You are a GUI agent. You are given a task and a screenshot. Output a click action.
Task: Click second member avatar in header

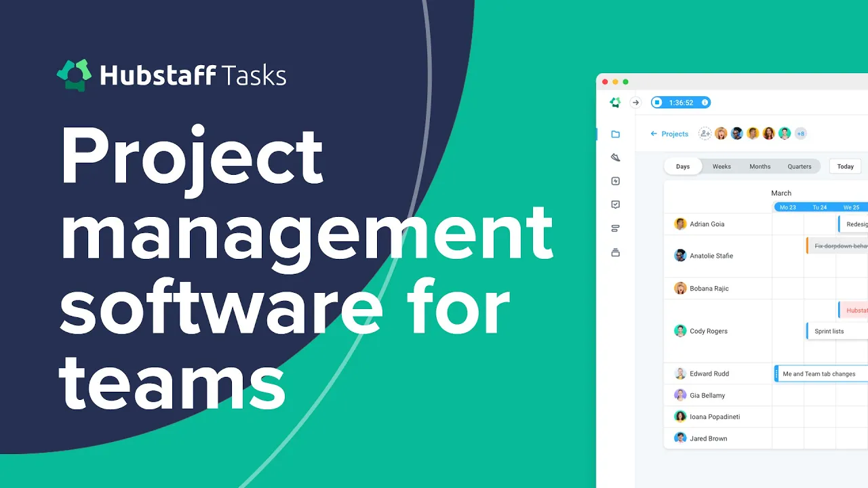[x=737, y=134]
